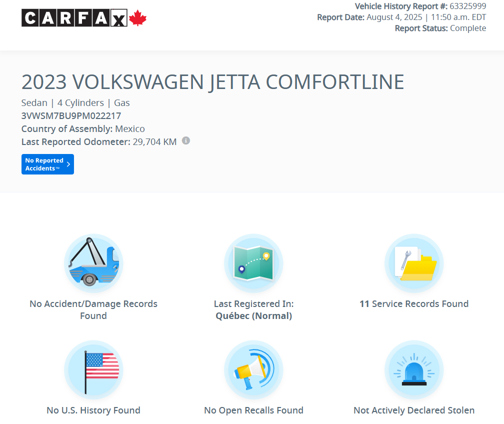Open No U.S. History Found link
Screen dimensions: 504x424
tap(93, 410)
